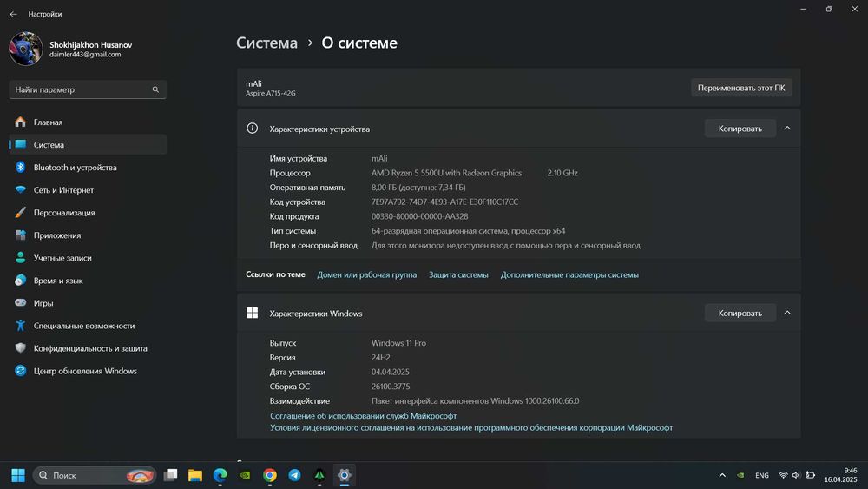
Task: Click the Система breadcrumb link
Action: pos(266,43)
